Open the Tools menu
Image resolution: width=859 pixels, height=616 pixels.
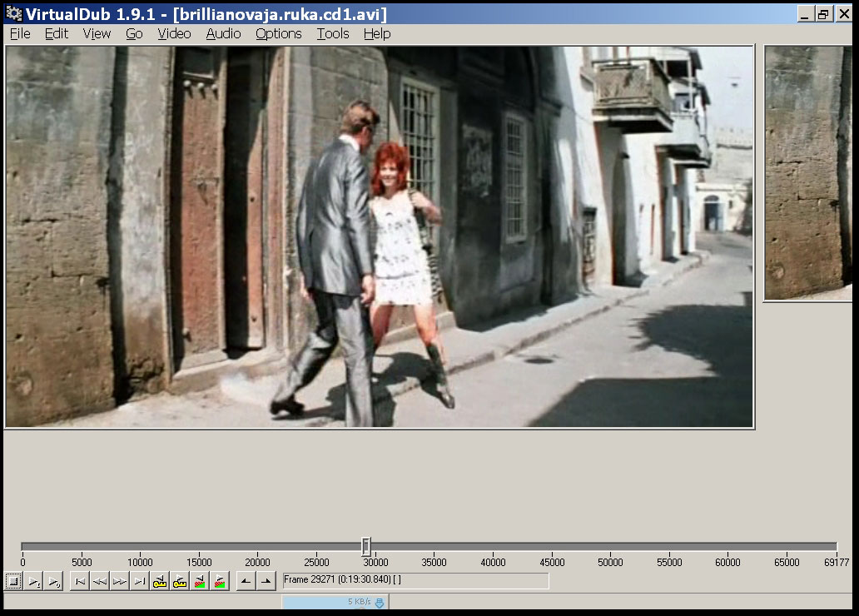click(333, 34)
